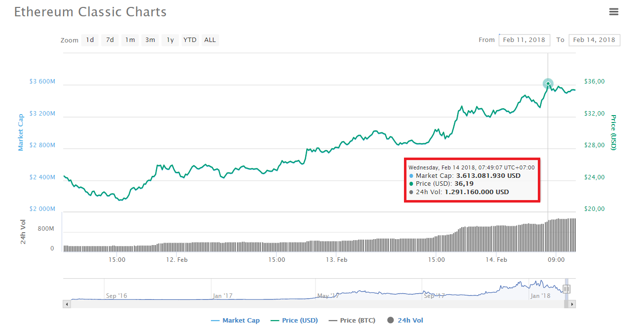Set zoom range to 7d
The image size is (644, 329).
pos(110,40)
